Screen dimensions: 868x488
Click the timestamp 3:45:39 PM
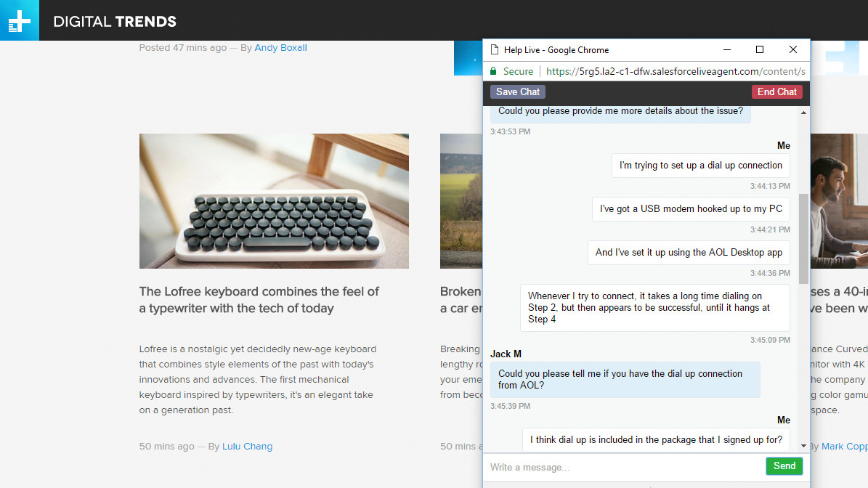pos(510,406)
